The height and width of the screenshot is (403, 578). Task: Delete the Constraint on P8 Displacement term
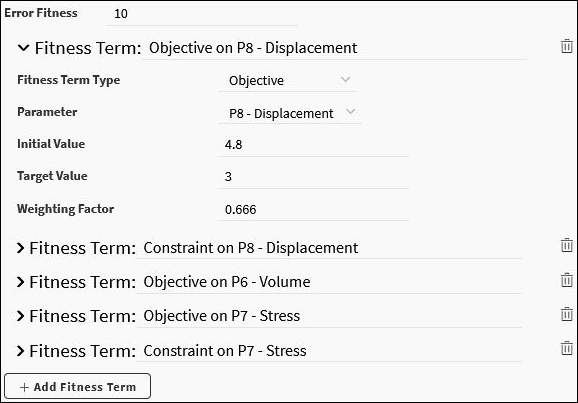coord(567,246)
